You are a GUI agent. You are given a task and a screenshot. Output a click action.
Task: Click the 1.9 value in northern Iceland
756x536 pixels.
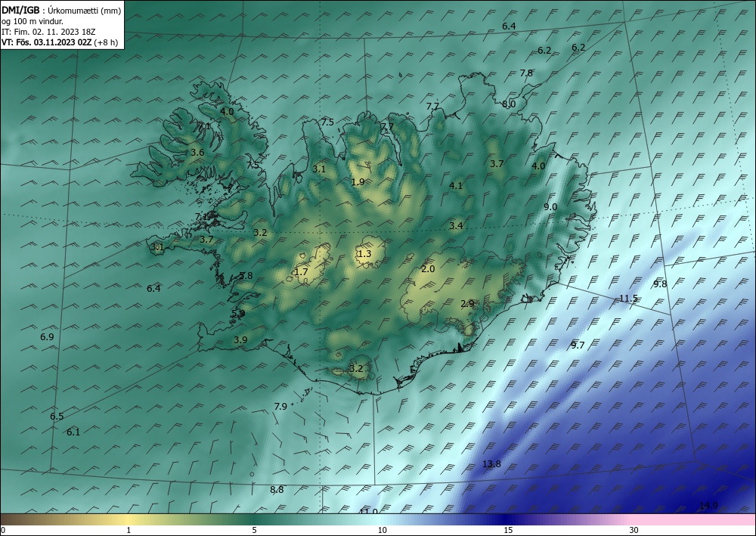coord(358,181)
